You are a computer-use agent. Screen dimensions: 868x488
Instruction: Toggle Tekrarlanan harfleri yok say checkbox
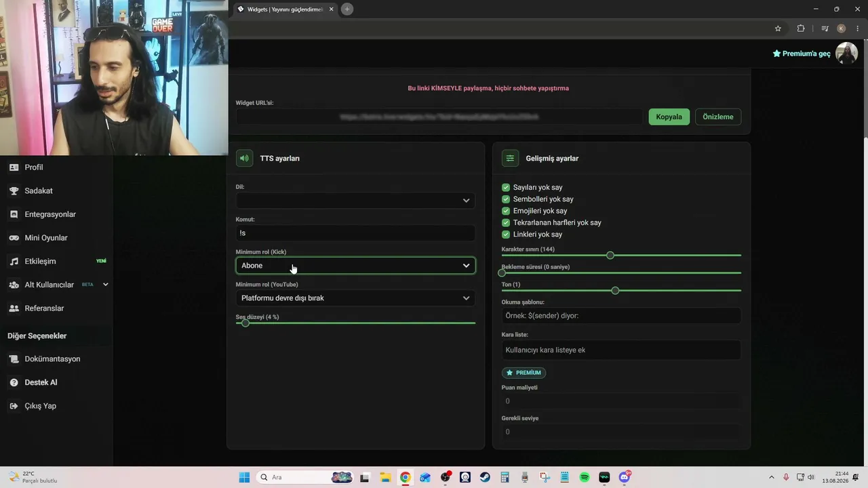pos(506,223)
